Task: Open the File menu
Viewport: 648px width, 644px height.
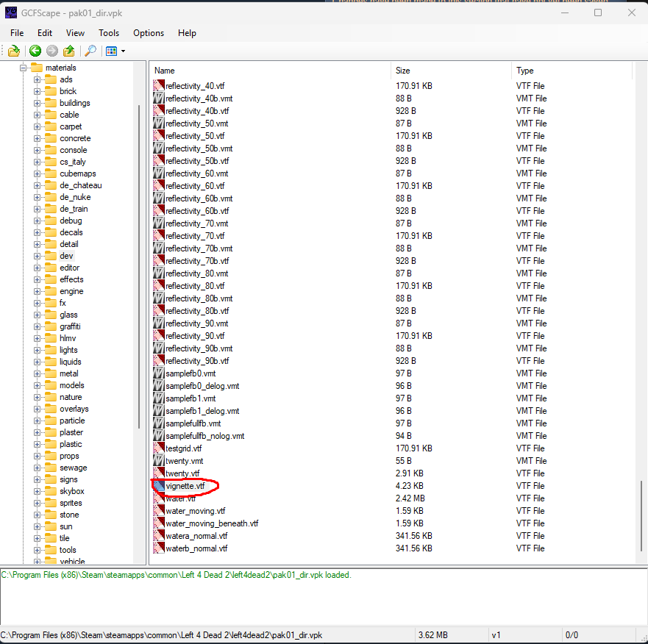Action: [17, 33]
